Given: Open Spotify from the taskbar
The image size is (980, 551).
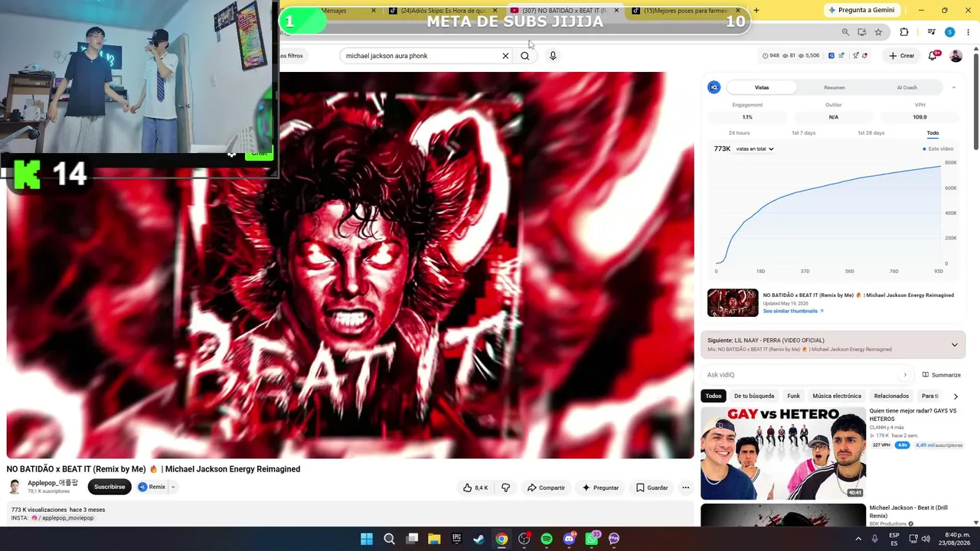Looking at the screenshot, I should (x=547, y=539).
